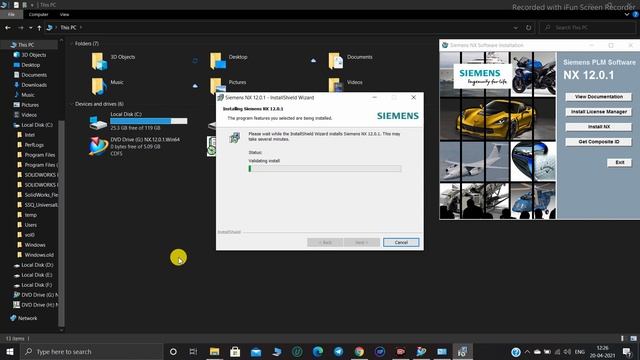
Task: Switch to details view icon in status bar
Action: 622,338
